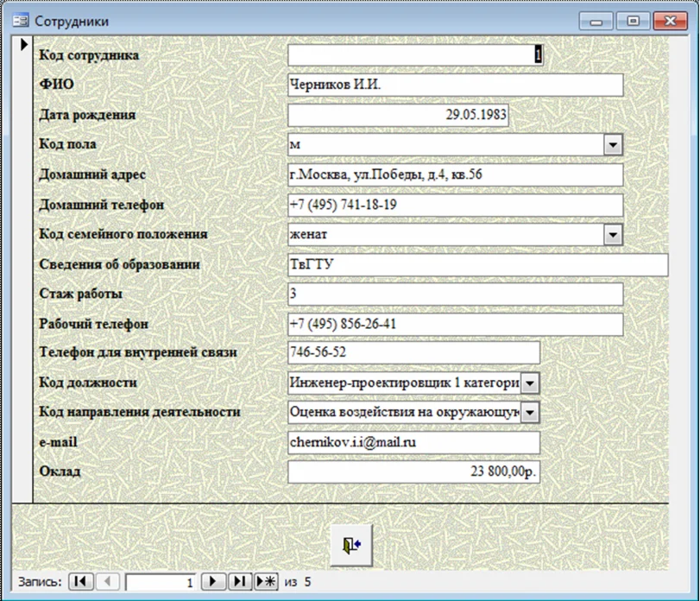Click the Оклад salary field
This screenshot has width=700, height=601.
coord(414,471)
